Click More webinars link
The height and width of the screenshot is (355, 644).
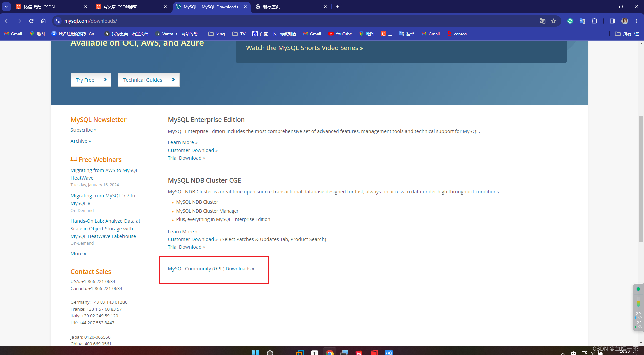click(x=78, y=254)
